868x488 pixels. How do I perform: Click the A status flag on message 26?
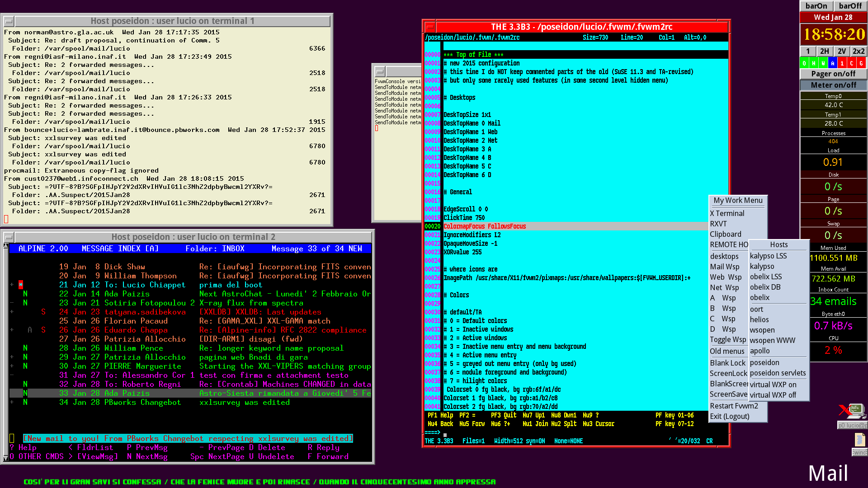click(x=30, y=330)
